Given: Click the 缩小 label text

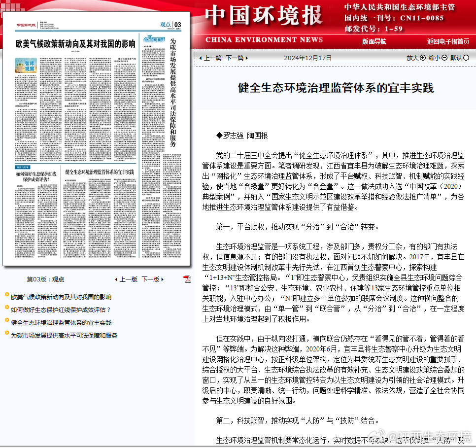Looking at the screenshot, I should point(435,58).
